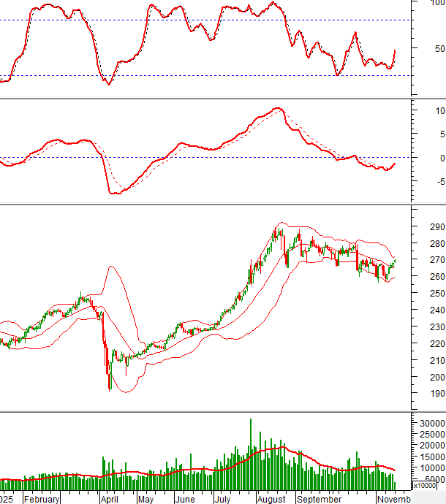Click the 30000 volume axis label
The image size is (446, 504).
pos(430,423)
